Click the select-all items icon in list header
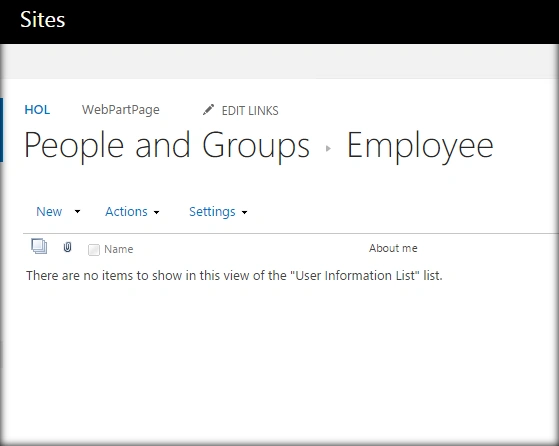The width and height of the screenshot is (559, 446). coord(39,246)
